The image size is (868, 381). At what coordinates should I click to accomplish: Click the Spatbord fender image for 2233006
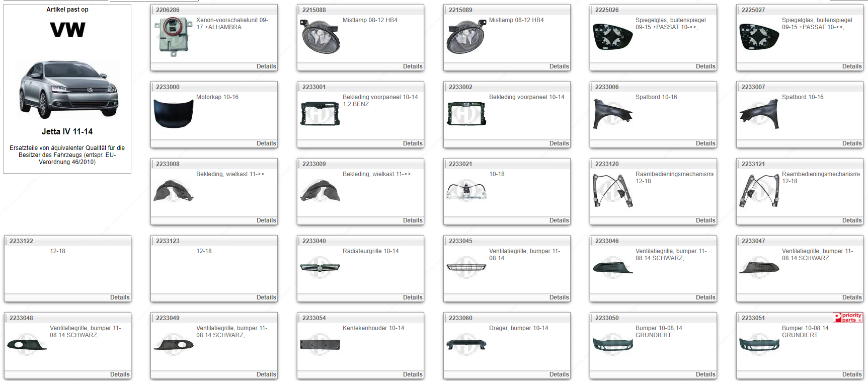point(612,113)
